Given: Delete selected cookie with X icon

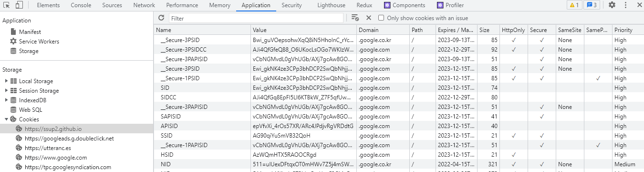Looking at the screenshot, I should [x=368, y=18].
